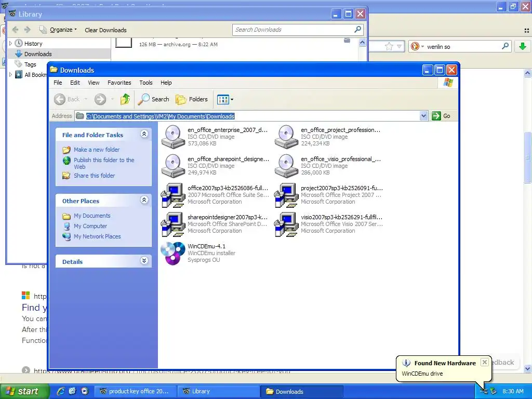
Task: Open Back history dropdown arrow
Action: click(86, 99)
